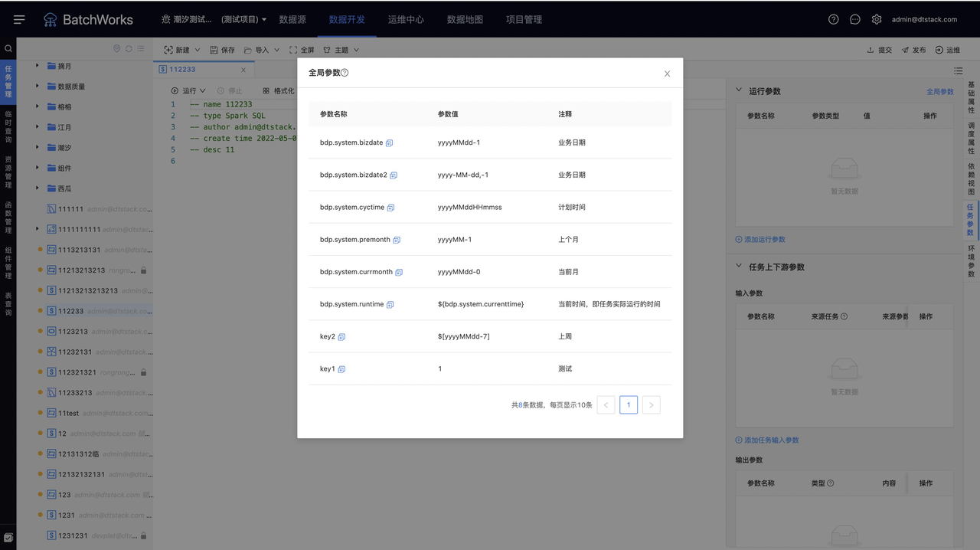Click the 运维 operations button in toolbar
Screen dimensions: 980x550
point(947,50)
